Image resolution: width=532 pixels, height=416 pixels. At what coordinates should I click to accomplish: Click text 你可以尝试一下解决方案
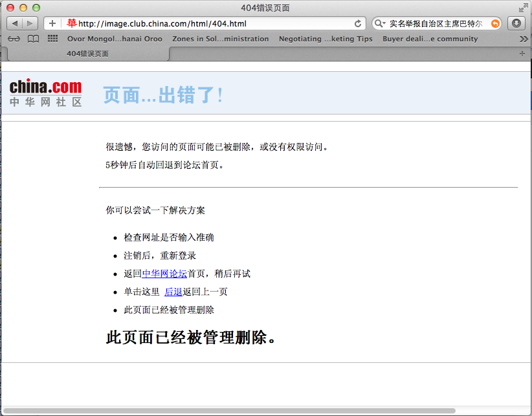click(x=155, y=210)
